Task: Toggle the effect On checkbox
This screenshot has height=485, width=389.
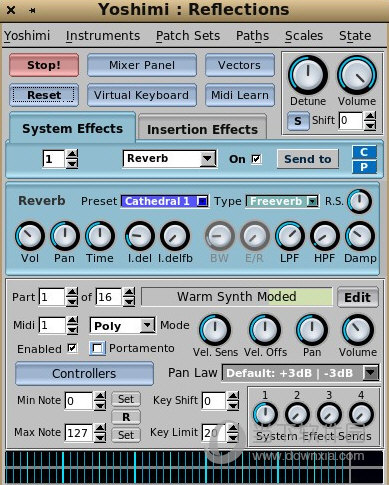Action: tap(256, 159)
